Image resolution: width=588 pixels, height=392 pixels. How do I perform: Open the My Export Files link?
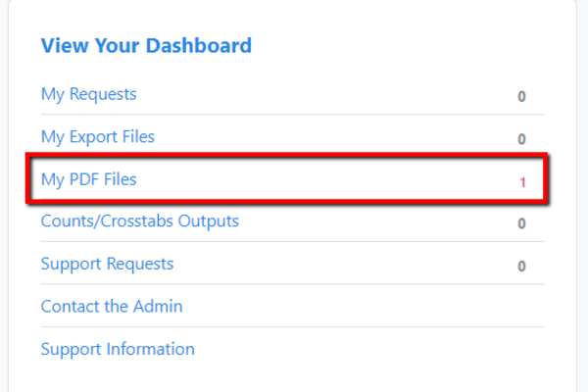click(97, 137)
